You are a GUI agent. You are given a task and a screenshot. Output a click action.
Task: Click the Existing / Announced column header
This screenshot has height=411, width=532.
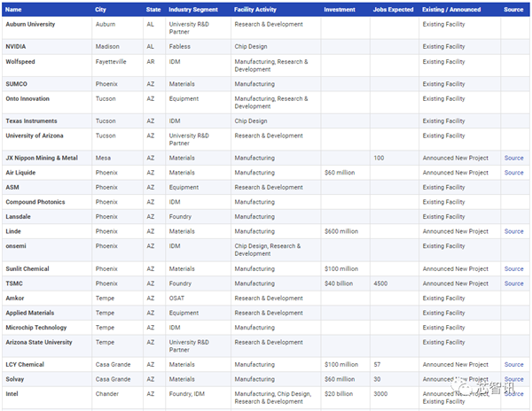pyautogui.click(x=451, y=10)
